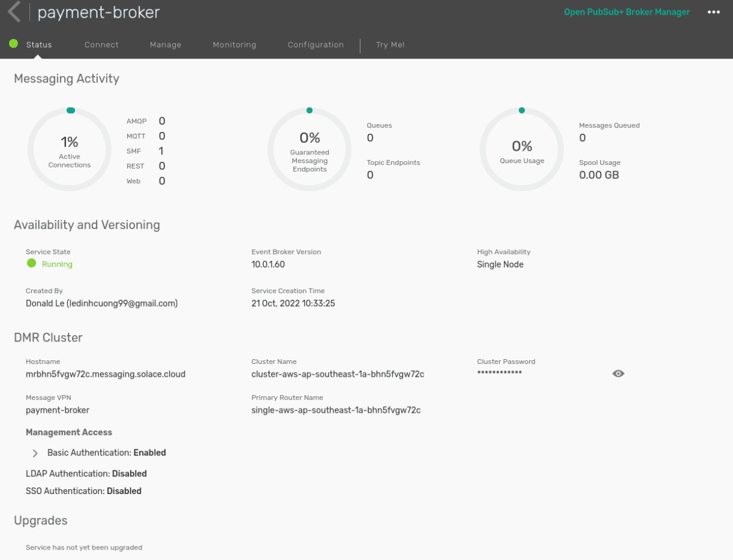Toggle Basic Authentication under Management Access
Viewport: 733px width, 560px height.
point(107,453)
